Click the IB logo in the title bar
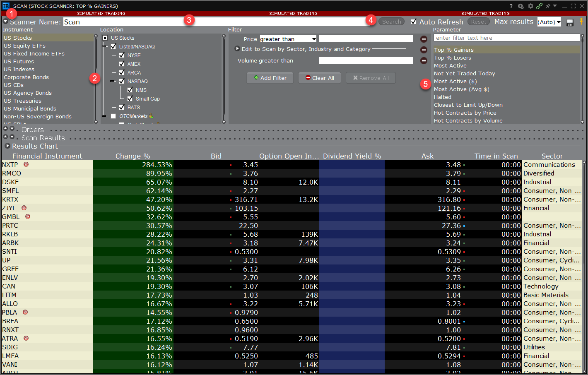Viewport: 588px width, 375px height. (x=6, y=6)
